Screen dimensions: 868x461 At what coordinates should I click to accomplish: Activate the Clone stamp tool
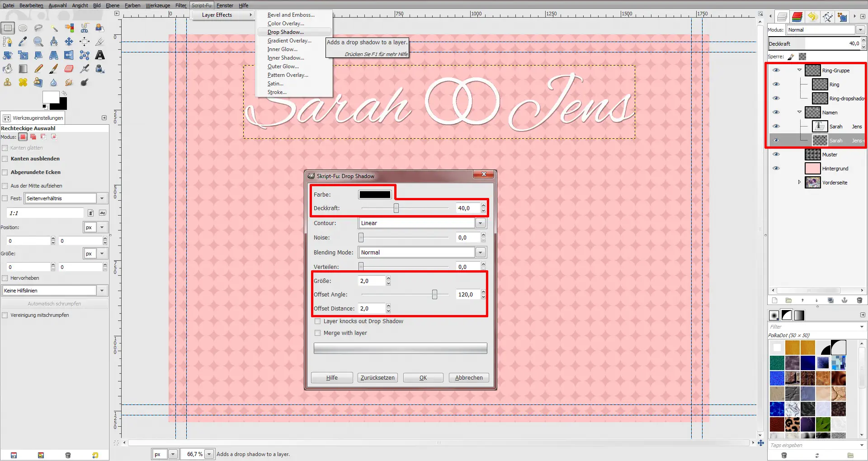pos(7,82)
